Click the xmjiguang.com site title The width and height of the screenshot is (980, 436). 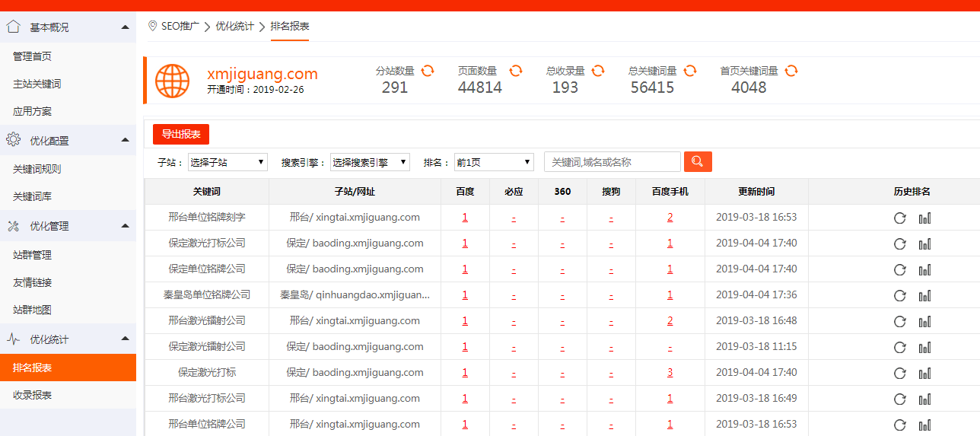(x=262, y=74)
